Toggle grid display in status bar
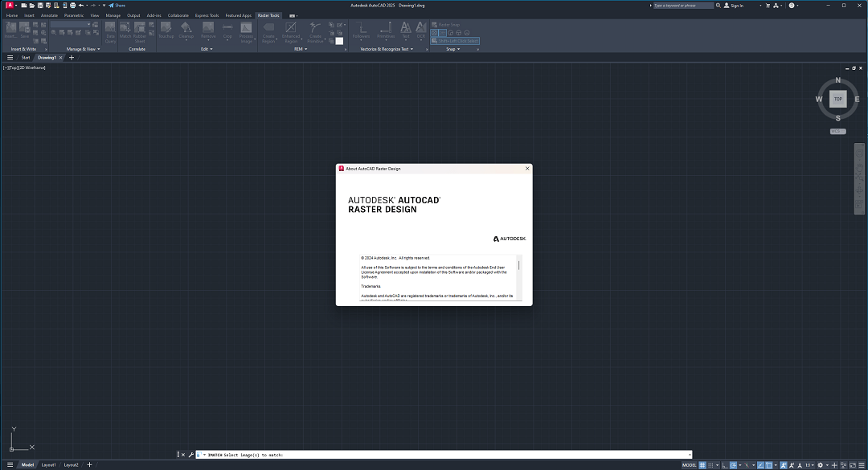Viewport: 868px width, 470px height. pyautogui.click(x=702, y=464)
